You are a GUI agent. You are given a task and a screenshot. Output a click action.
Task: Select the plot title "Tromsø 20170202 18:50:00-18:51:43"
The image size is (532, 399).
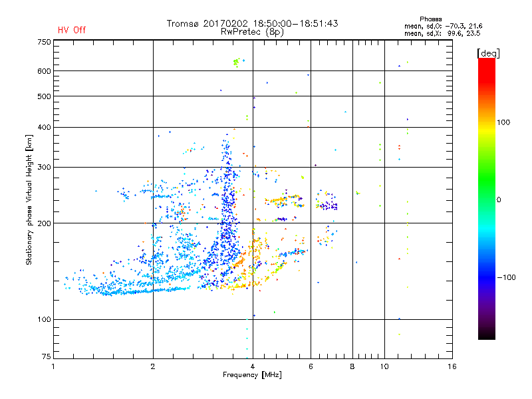253,23
